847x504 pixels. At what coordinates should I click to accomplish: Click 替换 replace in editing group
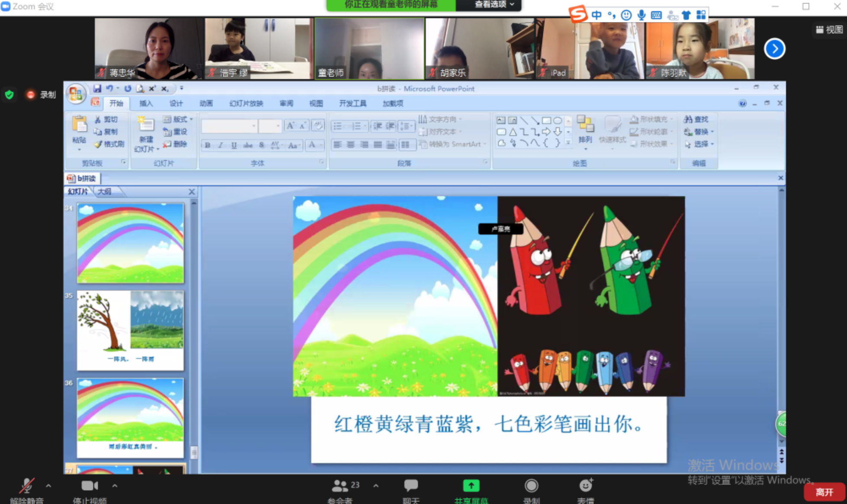[699, 131]
